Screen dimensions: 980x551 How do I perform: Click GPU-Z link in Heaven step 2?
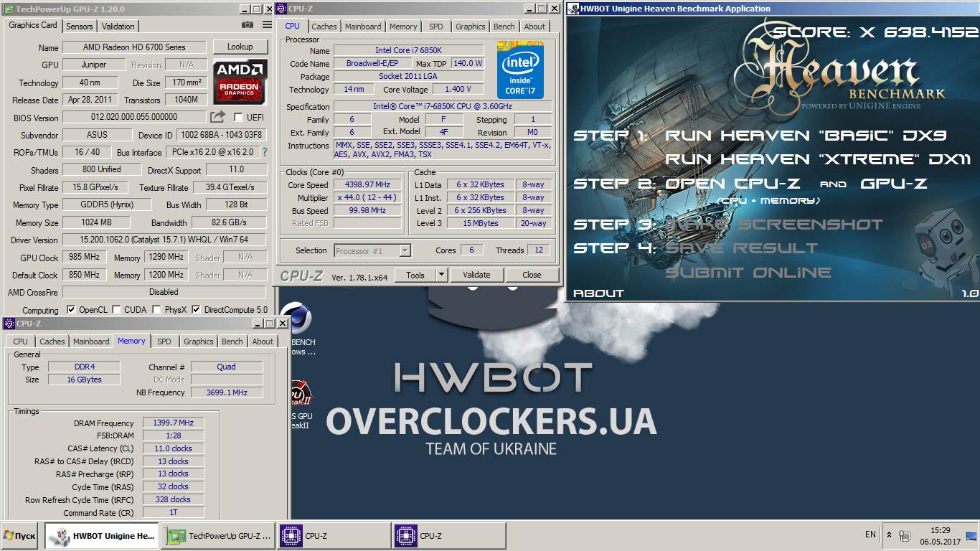tap(894, 184)
